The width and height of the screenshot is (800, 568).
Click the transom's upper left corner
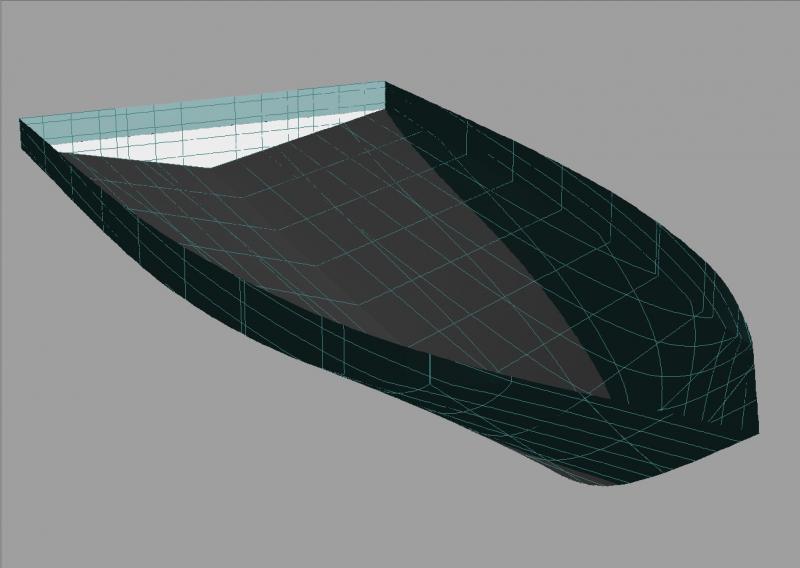point(21,121)
